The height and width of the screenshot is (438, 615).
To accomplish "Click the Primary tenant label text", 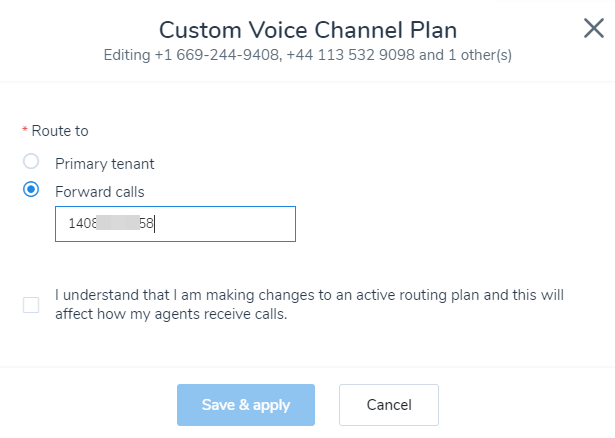I will tap(105, 164).
